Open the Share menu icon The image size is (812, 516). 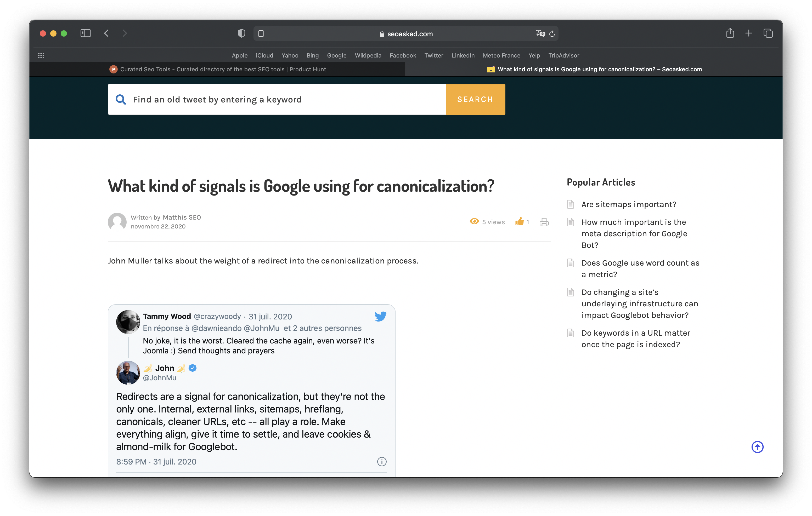coord(730,33)
